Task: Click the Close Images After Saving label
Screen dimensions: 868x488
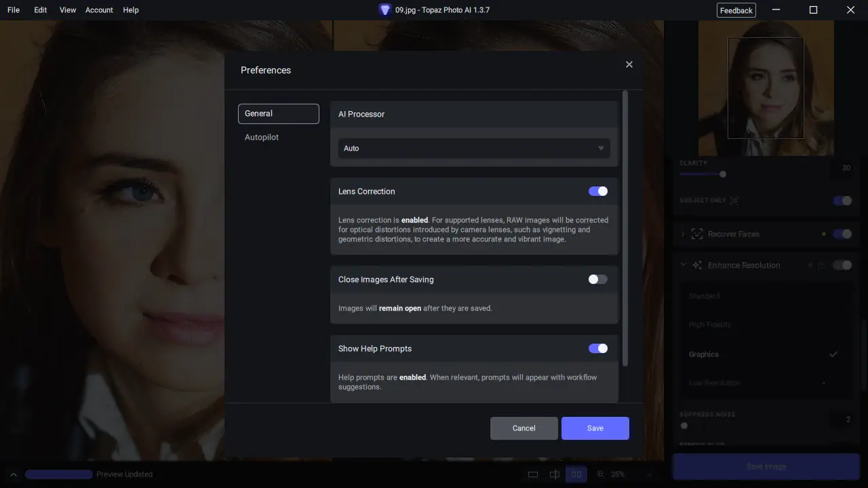Action: [386, 280]
